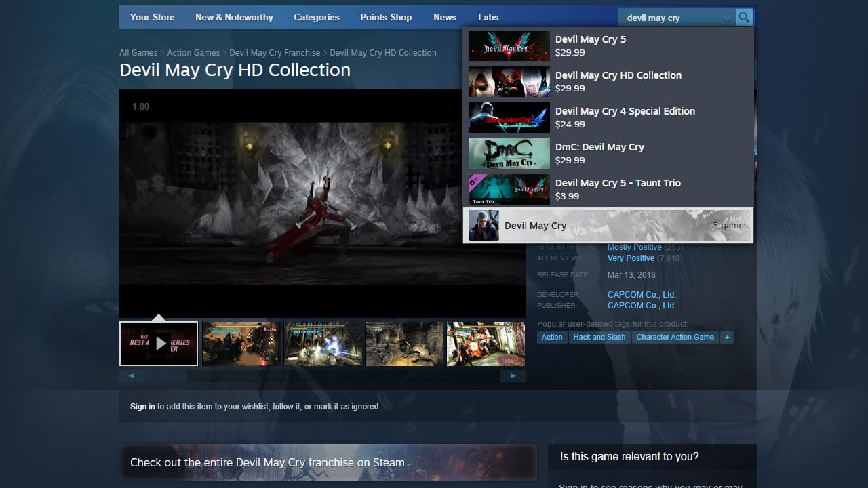868x488 pixels.
Task: Click the magnifying glass search icon
Action: tap(743, 17)
